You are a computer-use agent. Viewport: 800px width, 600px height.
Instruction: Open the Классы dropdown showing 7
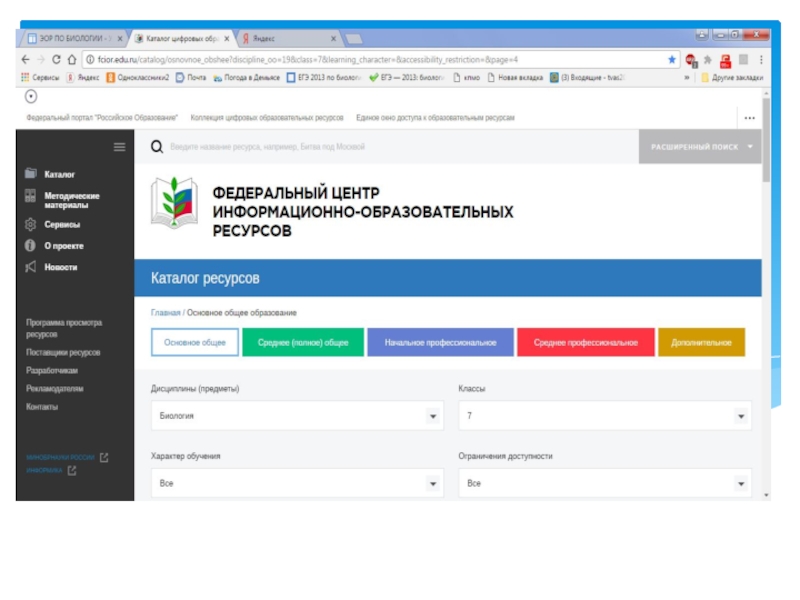tap(605, 416)
